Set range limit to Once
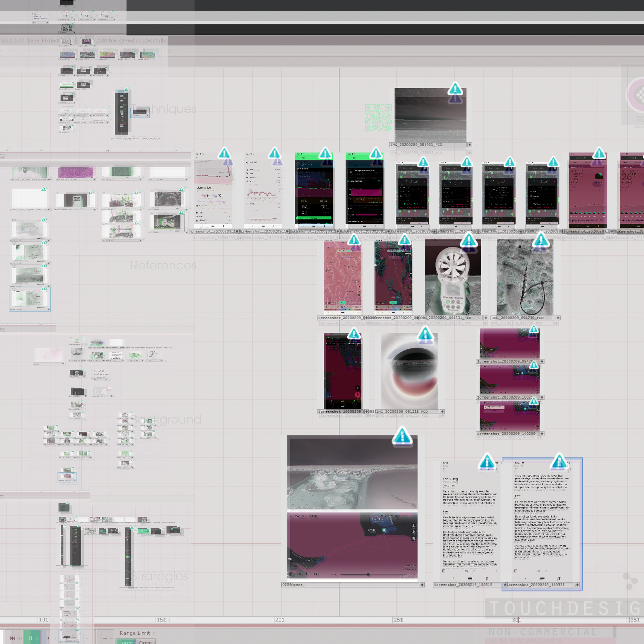This screenshot has height=644, width=644. [x=145, y=642]
